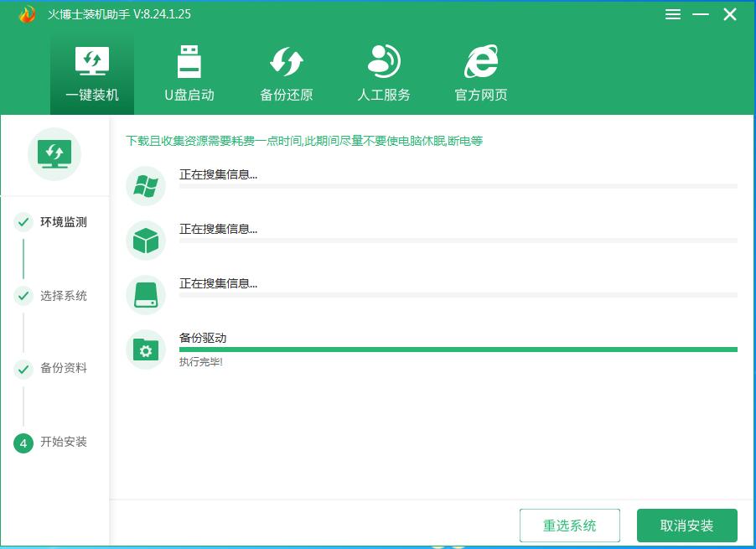
Task: Click the 重选系统 button
Action: (x=570, y=526)
